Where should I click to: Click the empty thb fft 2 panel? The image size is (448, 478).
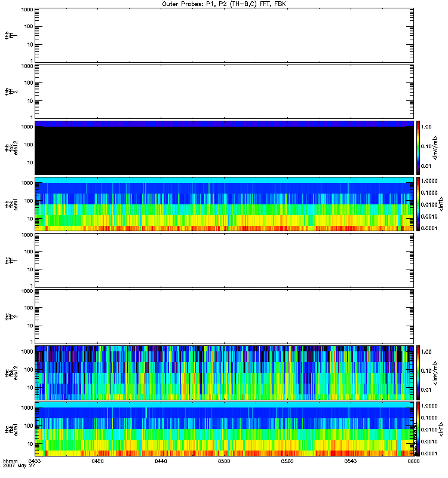[224, 91]
